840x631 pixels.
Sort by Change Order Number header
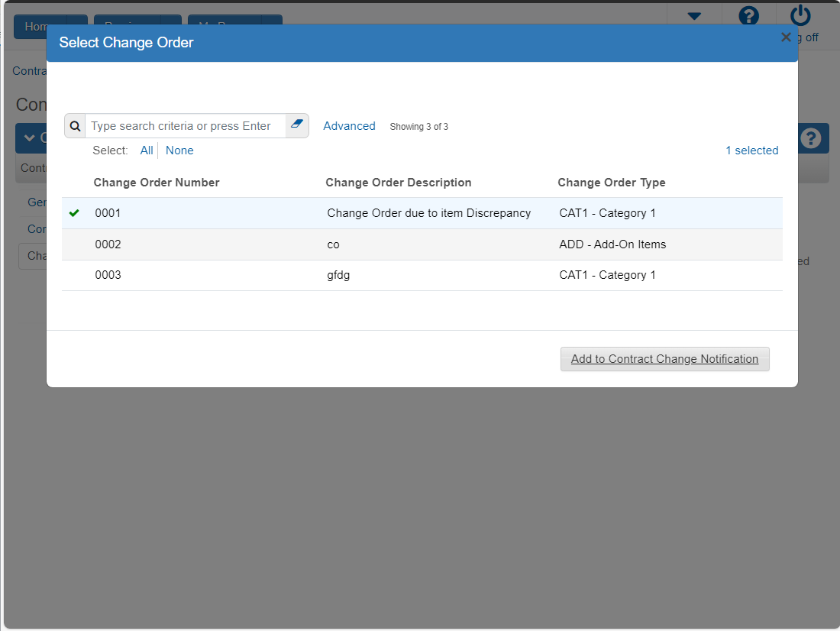coord(157,183)
